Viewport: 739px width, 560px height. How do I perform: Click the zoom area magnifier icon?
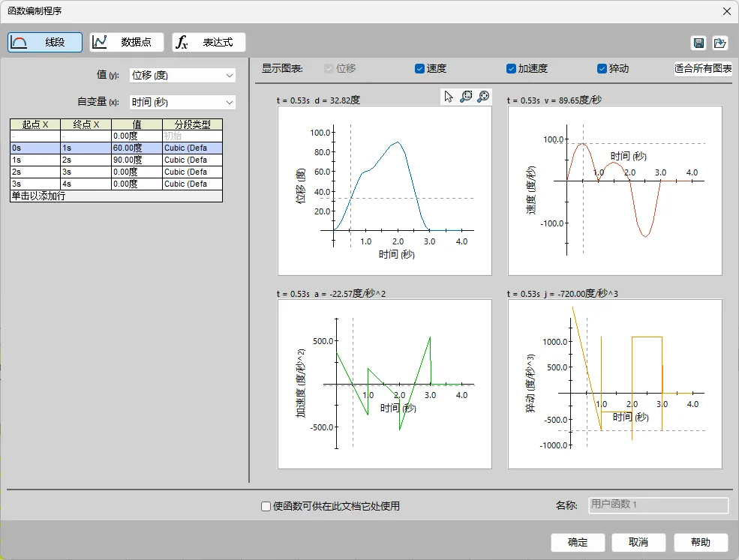[x=466, y=97]
